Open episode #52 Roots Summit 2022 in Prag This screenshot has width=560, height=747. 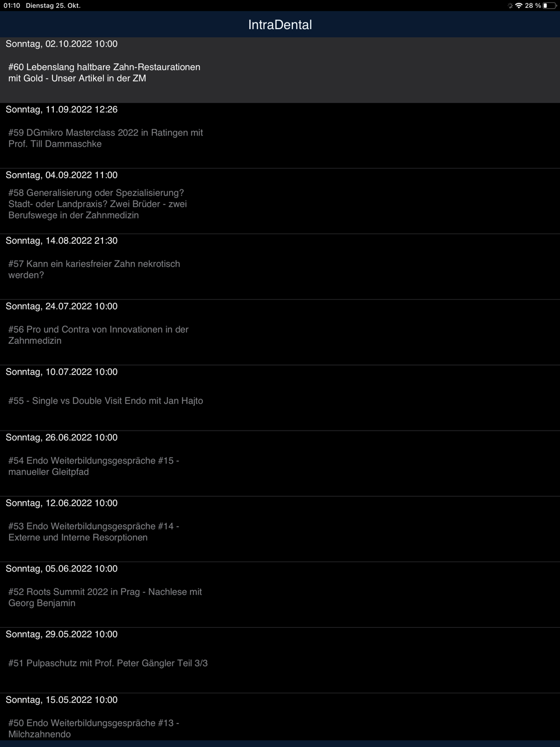coord(105,597)
